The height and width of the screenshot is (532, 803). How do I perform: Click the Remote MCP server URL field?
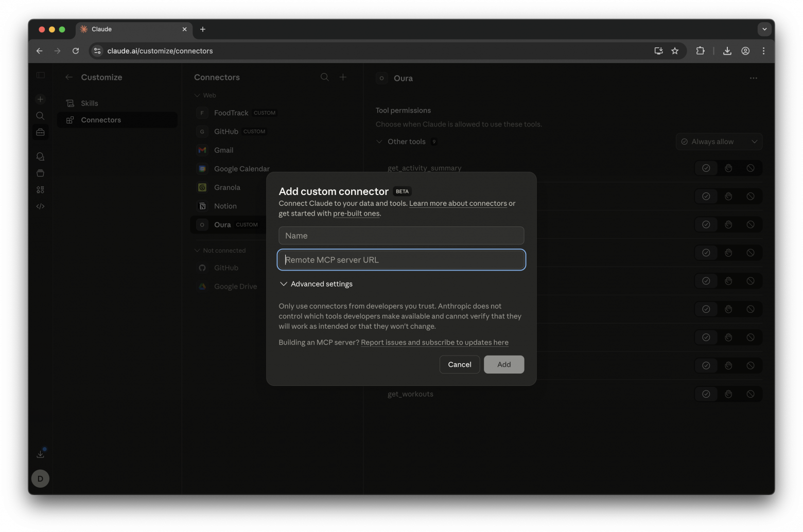(x=401, y=260)
